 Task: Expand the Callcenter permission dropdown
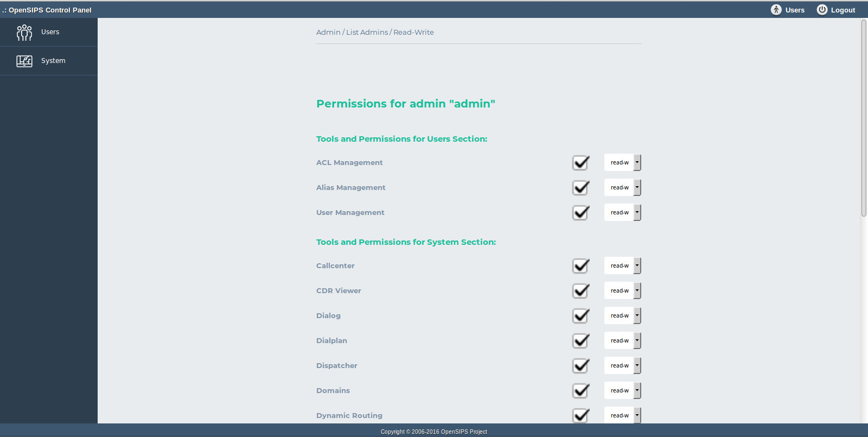[x=623, y=265]
